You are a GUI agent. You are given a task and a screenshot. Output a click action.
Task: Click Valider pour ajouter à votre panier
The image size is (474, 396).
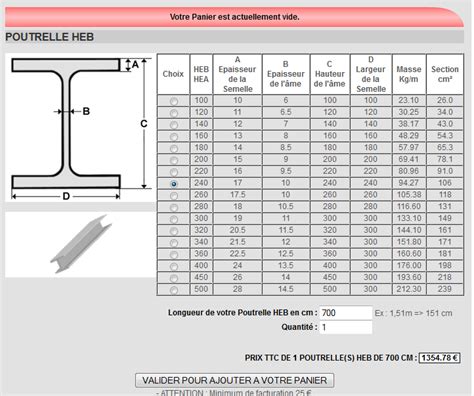pos(234,380)
